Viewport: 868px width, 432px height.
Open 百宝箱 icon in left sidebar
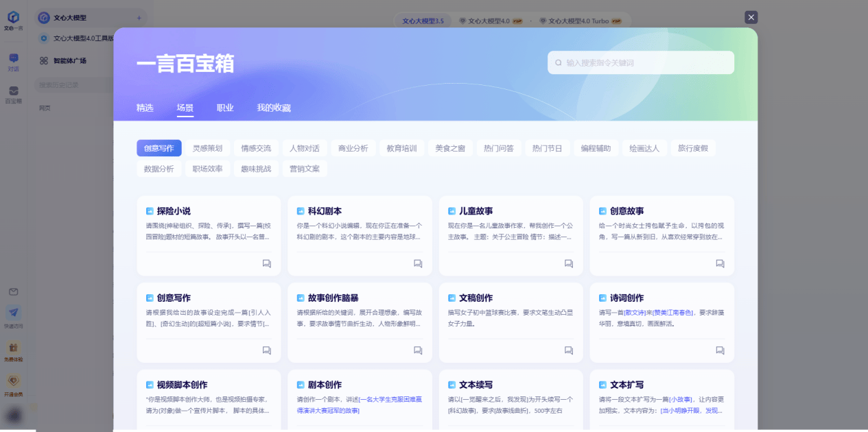point(13,94)
